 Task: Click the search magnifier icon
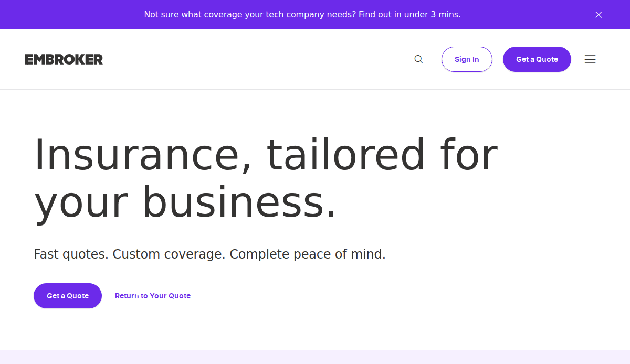pyautogui.click(x=418, y=59)
